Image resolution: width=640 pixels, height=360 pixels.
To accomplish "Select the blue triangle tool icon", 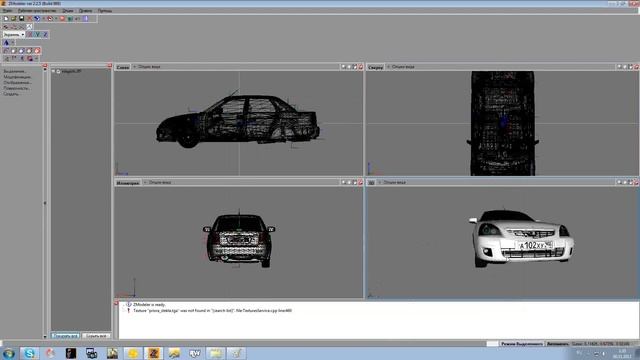I will pos(6,42).
